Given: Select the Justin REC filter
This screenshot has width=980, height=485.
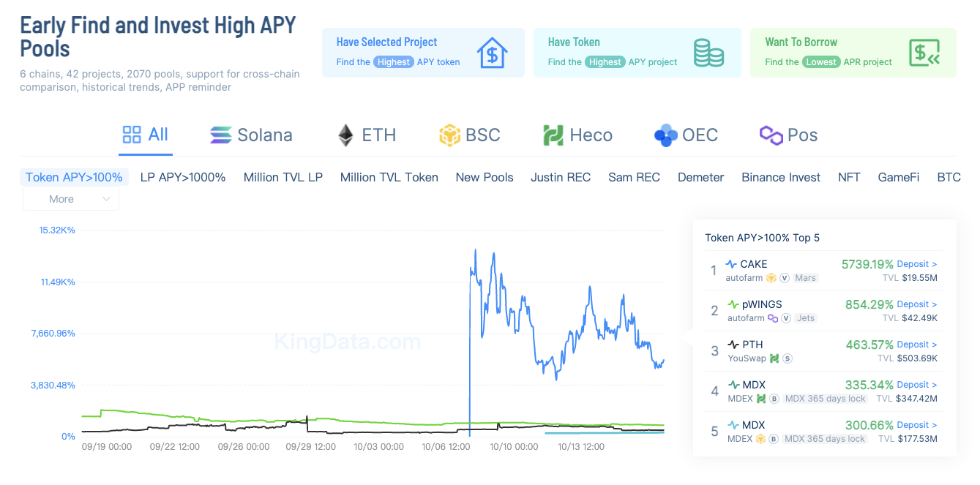Looking at the screenshot, I should (561, 177).
